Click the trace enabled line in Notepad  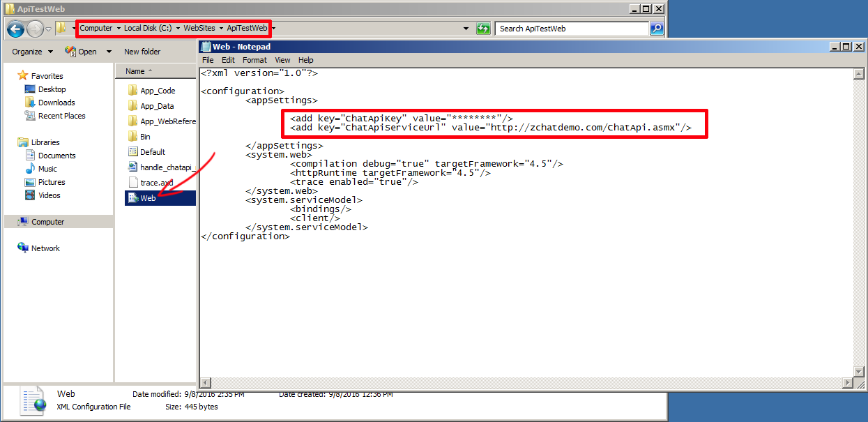click(354, 181)
